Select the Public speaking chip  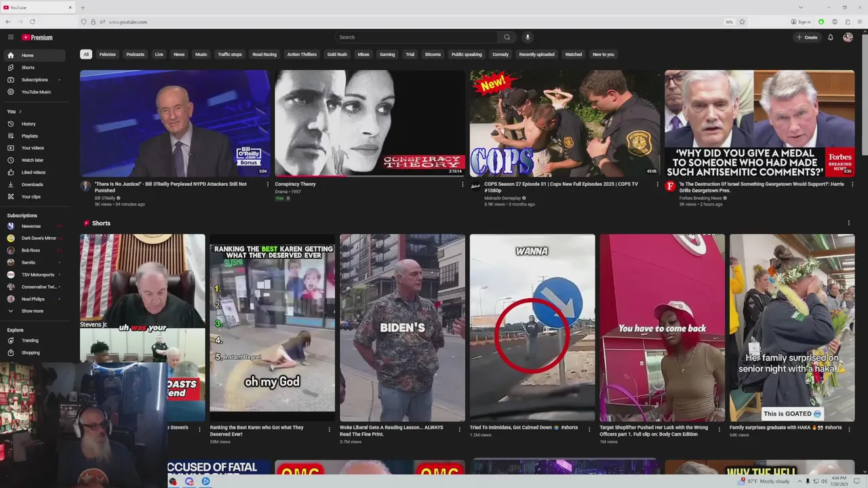click(x=467, y=54)
